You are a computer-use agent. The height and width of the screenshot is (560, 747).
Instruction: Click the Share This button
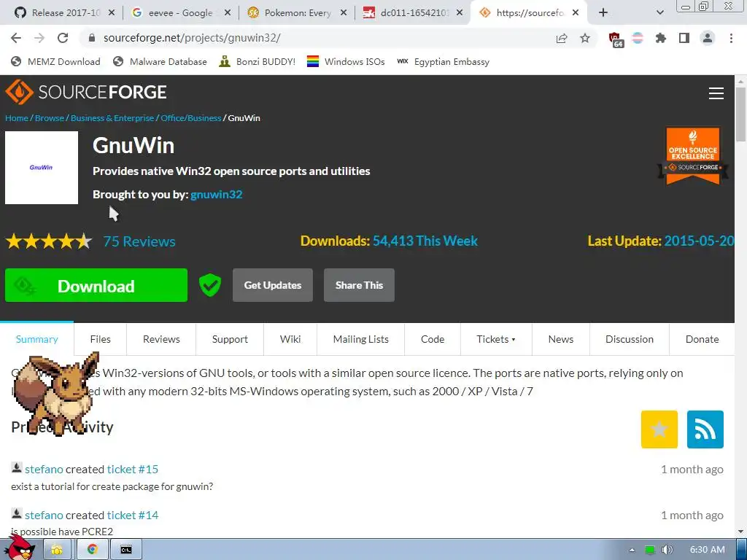(x=359, y=285)
